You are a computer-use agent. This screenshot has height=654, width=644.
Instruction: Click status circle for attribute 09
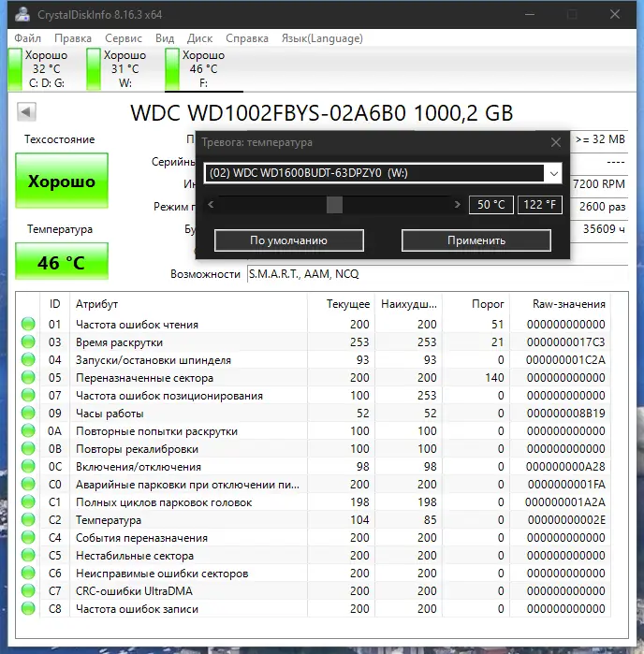pos(28,413)
